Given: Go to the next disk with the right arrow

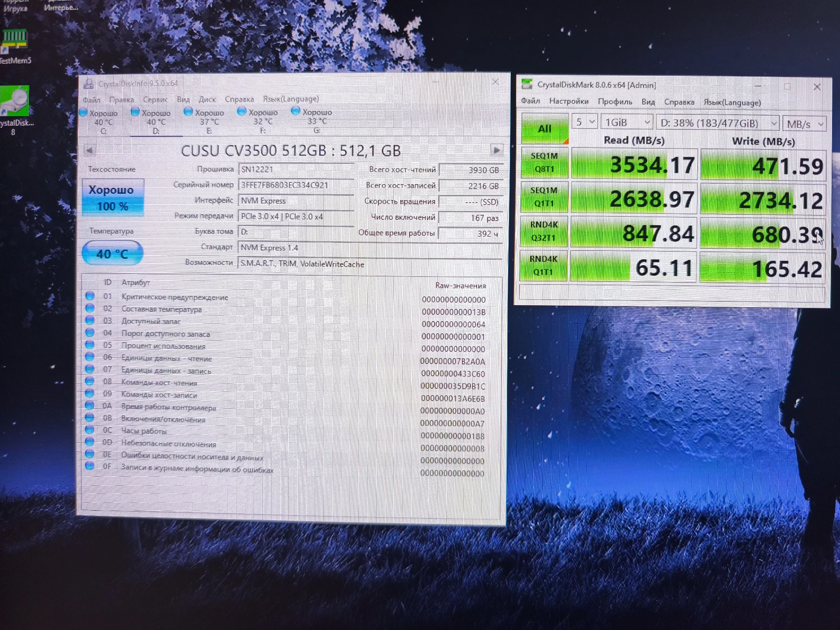Looking at the screenshot, I should point(496,150).
